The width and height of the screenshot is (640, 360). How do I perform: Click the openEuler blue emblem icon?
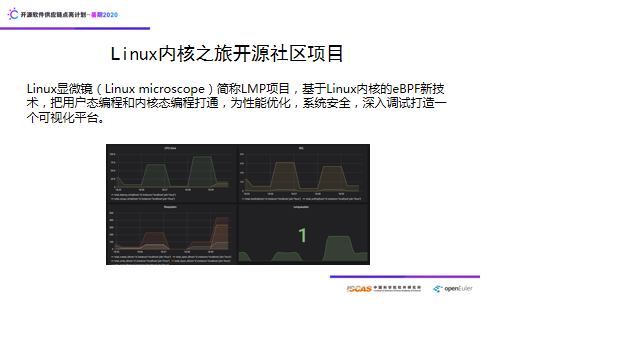pyautogui.click(x=438, y=289)
